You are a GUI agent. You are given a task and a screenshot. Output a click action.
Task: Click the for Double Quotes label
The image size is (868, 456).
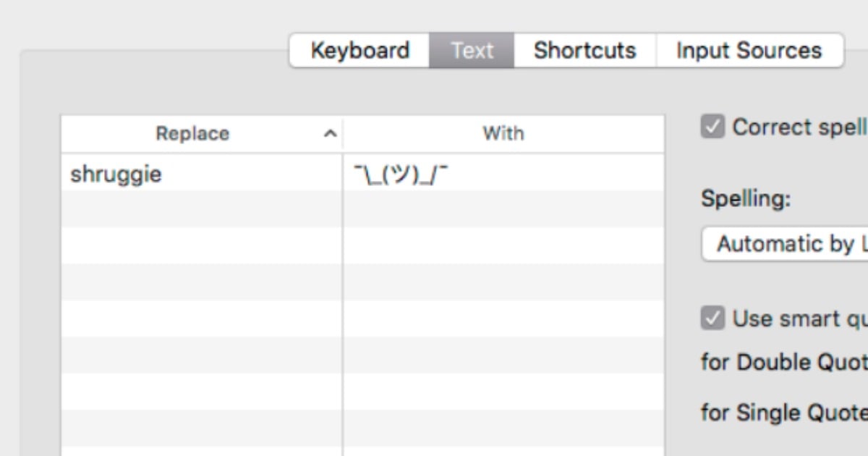(784, 362)
